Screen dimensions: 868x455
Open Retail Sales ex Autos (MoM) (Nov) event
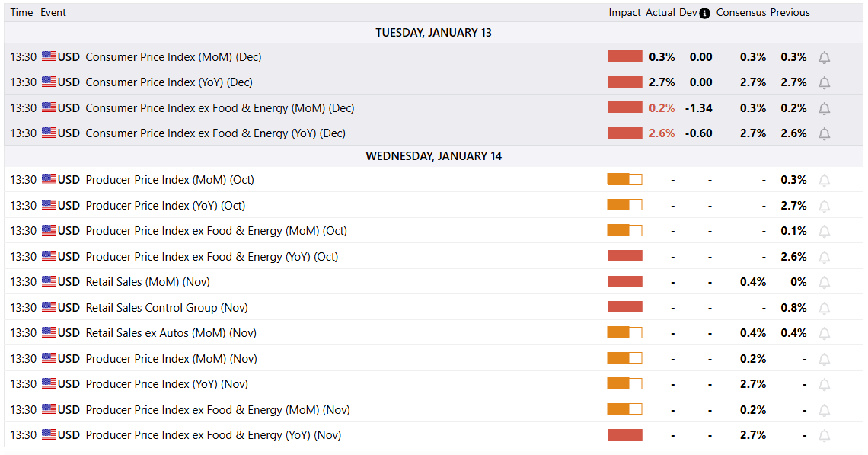click(x=171, y=333)
